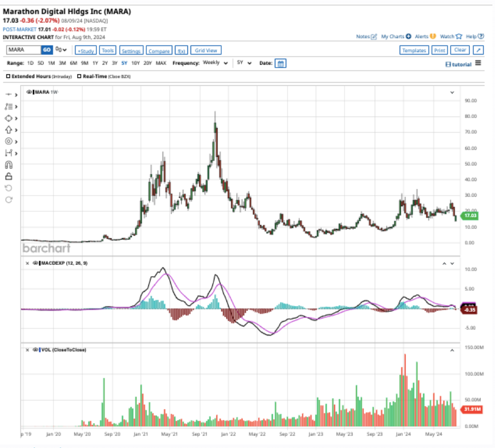
Task: Toggle visibility of VOL study
Action: click(35, 350)
